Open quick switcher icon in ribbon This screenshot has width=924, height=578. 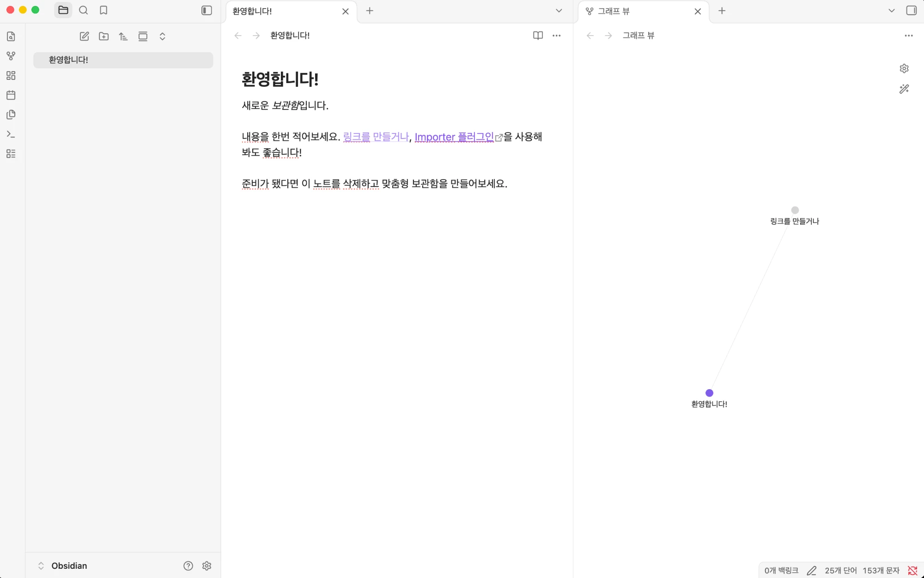pos(11,36)
